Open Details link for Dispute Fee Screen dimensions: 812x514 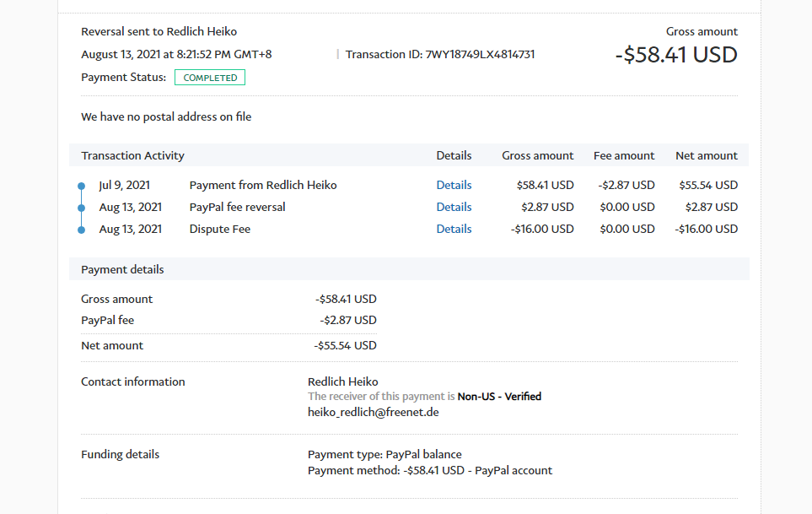pyautogui.click(x=454, y=229)
